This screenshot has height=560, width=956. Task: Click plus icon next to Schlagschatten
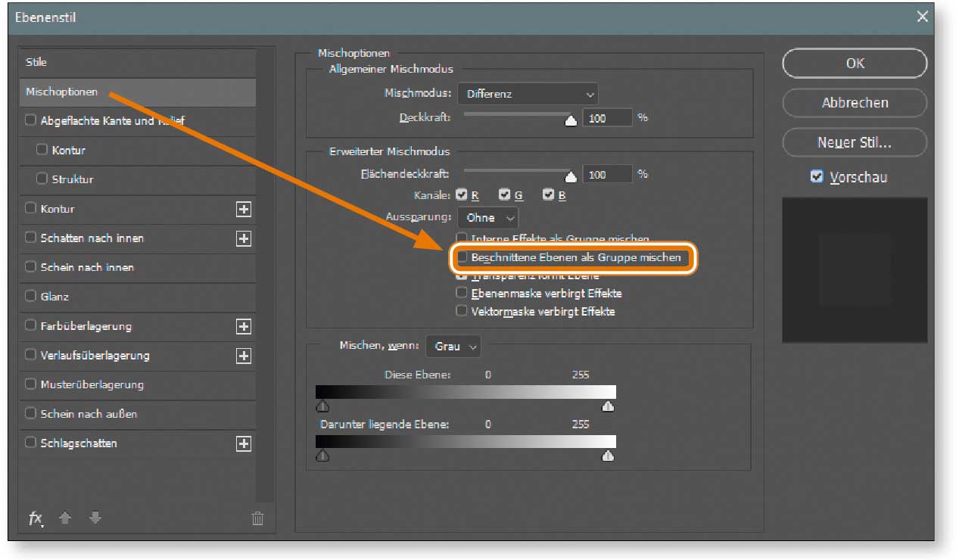[244, 444]
